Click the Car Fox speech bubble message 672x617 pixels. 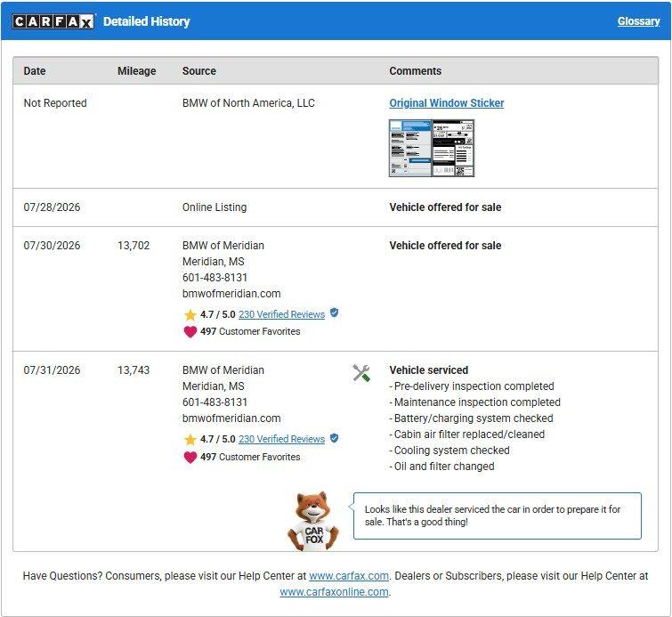(498, 516)
